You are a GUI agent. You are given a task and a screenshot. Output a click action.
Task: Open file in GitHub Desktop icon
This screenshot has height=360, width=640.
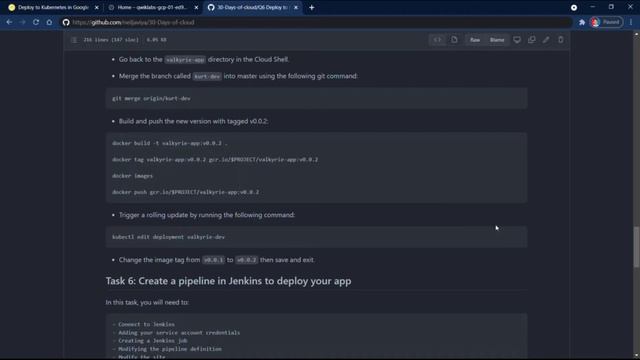point(517,40)
